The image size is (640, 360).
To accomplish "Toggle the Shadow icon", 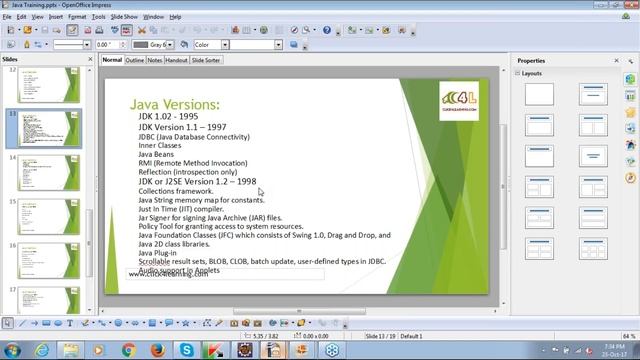I will [x=293, y=44].
